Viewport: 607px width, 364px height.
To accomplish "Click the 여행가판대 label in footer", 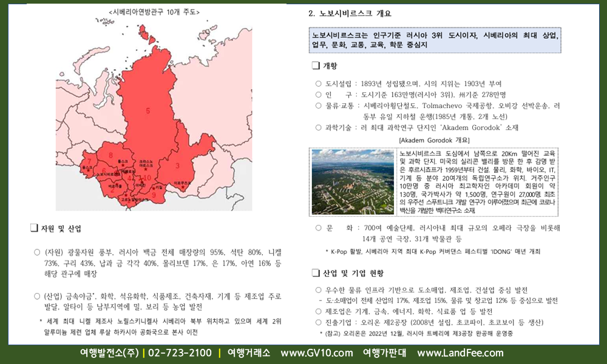I will (384, 353).
